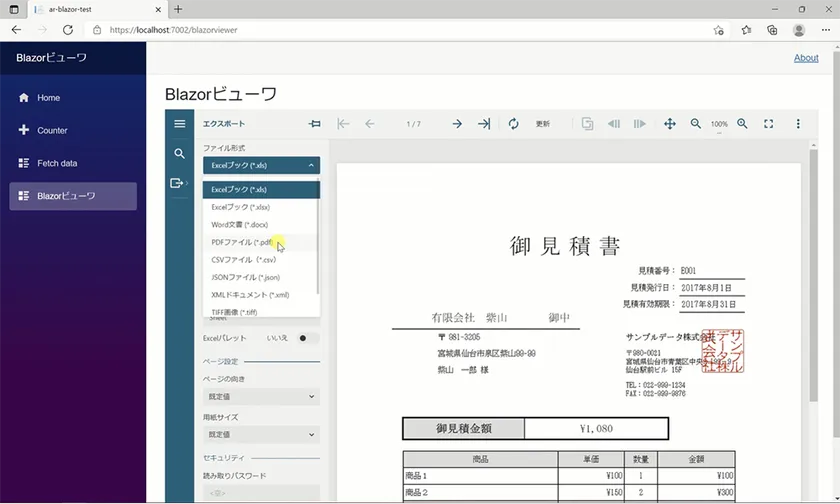Activate the pan/move mode icon
Screen dimensions: 840x504
(670, 124)
